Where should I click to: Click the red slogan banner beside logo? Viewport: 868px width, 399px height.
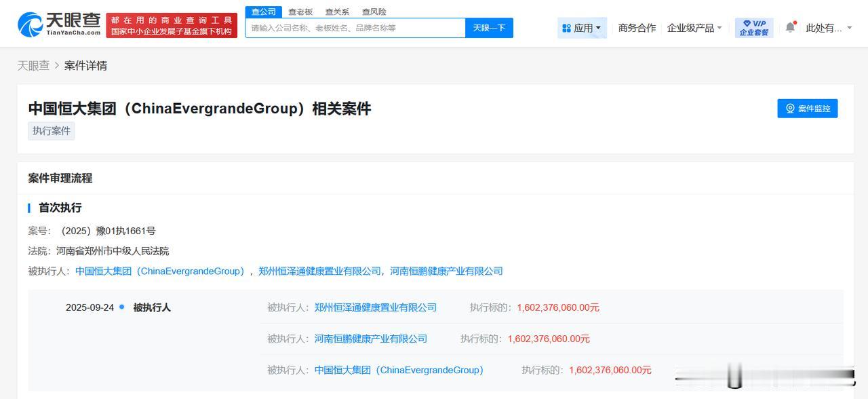172,26
